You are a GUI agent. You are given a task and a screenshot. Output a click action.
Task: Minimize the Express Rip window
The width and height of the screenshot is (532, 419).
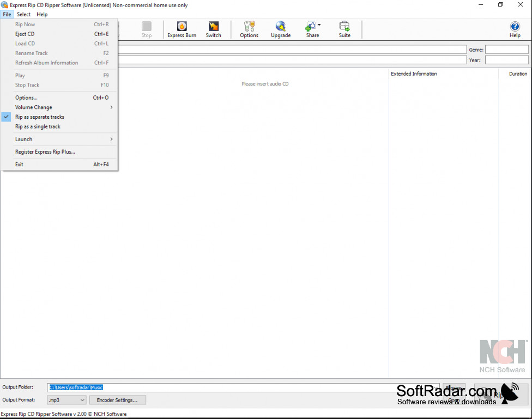[481, 5]
